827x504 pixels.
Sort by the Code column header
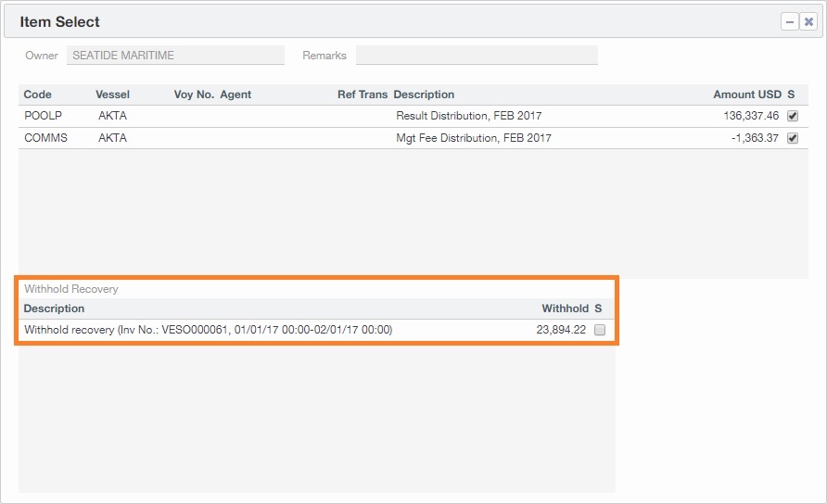pyautogui.click(x=38, y=94)
